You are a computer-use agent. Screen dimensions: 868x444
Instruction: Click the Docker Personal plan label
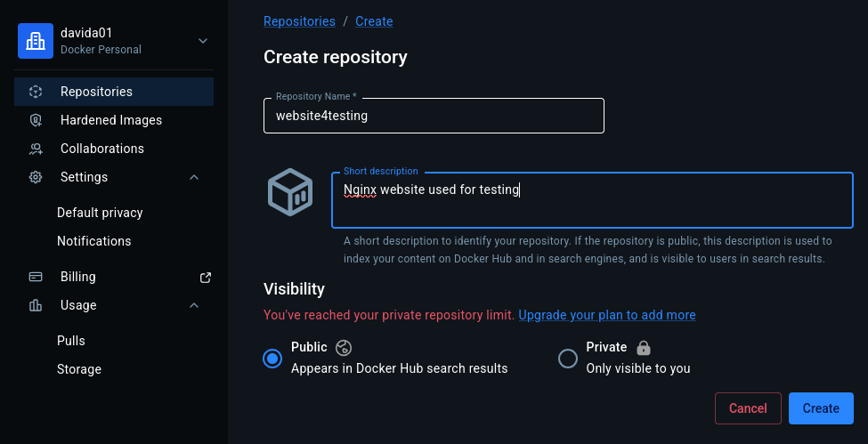tap(101, 50)
